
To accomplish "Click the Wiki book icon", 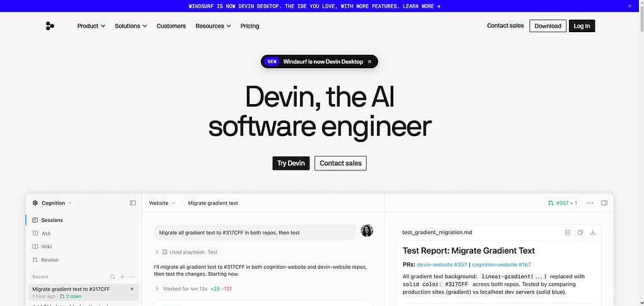I will tap(35, 246).
